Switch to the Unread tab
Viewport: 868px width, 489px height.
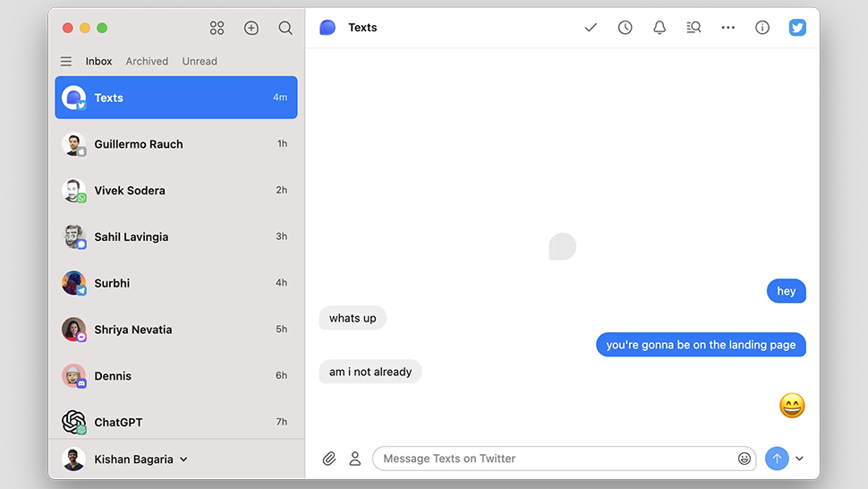(200, 62)
